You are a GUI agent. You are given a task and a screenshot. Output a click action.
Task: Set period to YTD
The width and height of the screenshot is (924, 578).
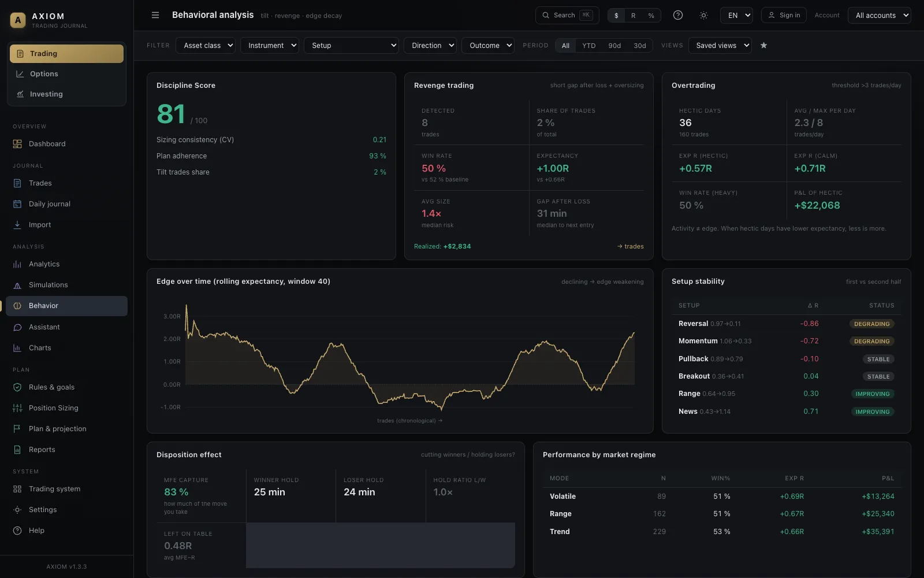(588, 46)
